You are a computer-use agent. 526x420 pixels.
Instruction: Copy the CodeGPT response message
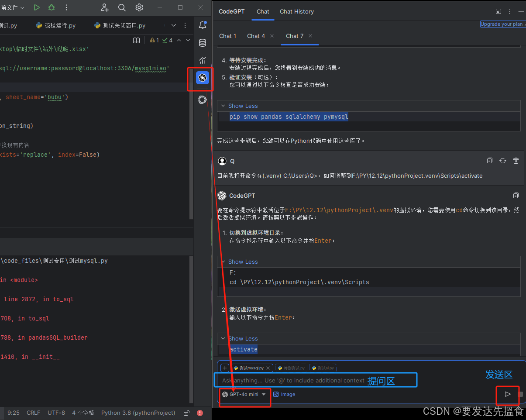point(516,196)
